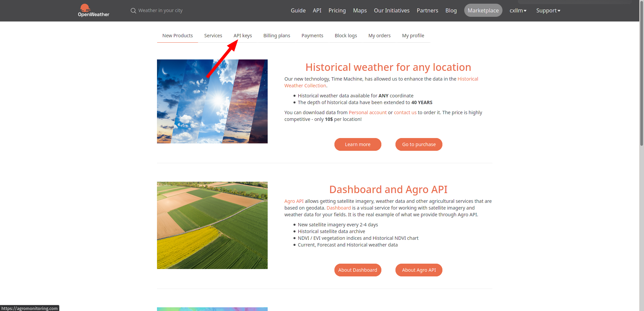The image size is (644, 311).
Task: Go to the Pricing page
Action: [x=337, y=11]
